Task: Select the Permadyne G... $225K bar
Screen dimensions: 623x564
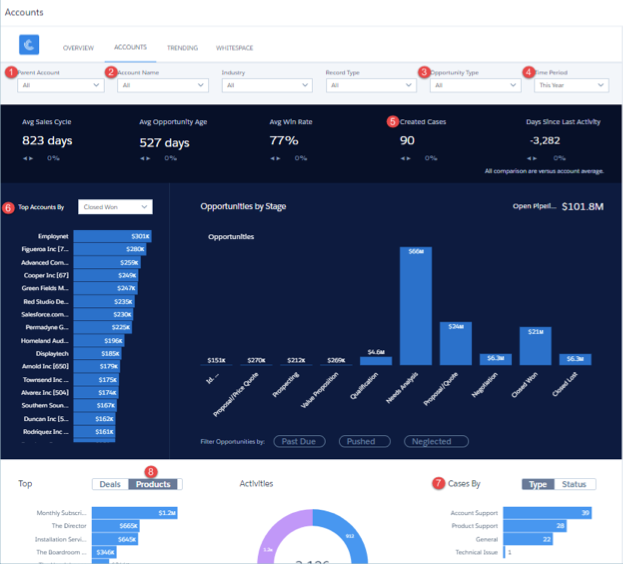Action: click(x=103, y=327)
